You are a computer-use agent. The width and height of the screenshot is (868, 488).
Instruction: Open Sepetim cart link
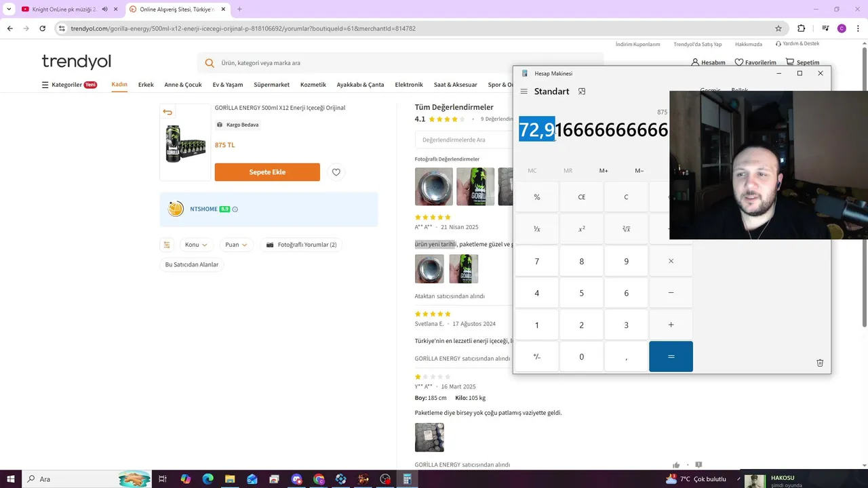coord(802,62)
